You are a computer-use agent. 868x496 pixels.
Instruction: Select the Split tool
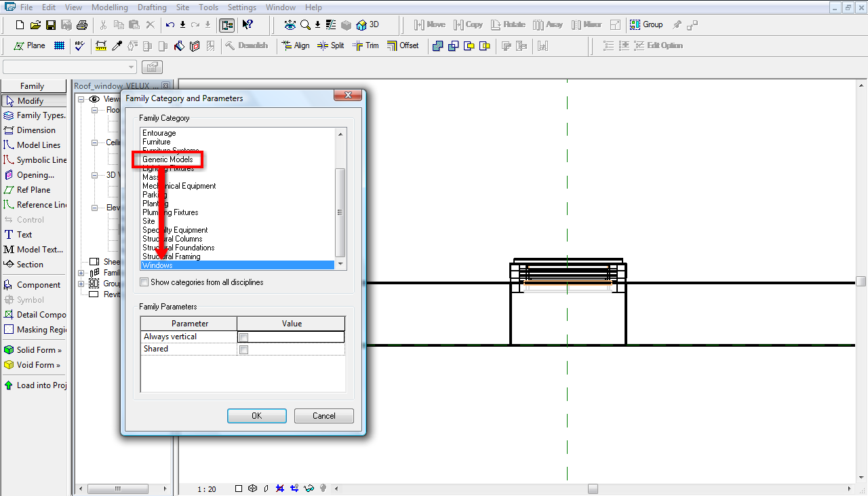click(331, 45)
